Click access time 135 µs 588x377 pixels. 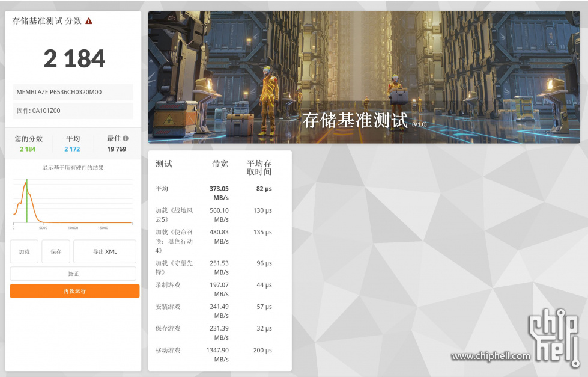point(262,232)
